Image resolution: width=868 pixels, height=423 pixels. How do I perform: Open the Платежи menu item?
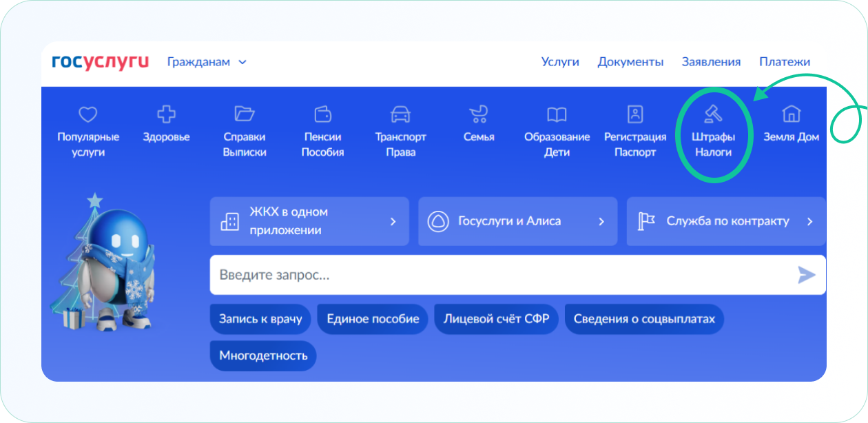tap(785, 62)
